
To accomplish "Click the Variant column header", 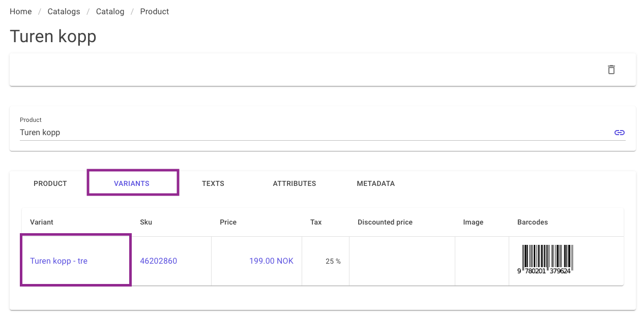I will pyautogui.click(x=42, y=222).
